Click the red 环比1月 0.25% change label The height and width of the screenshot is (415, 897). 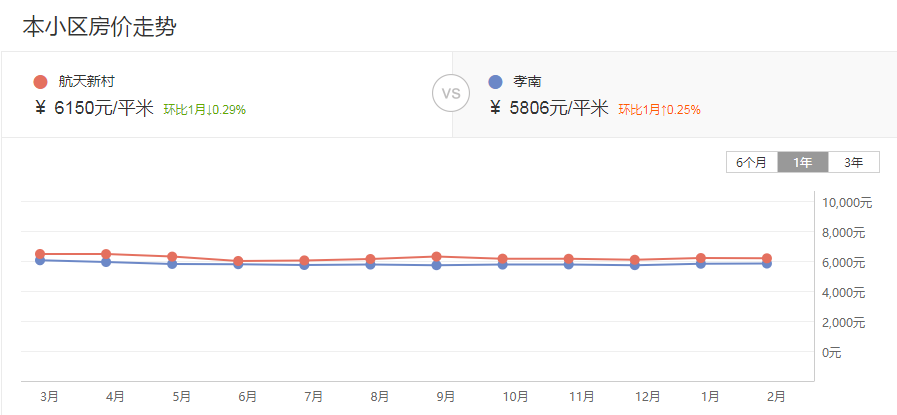[x=659, y=110]
